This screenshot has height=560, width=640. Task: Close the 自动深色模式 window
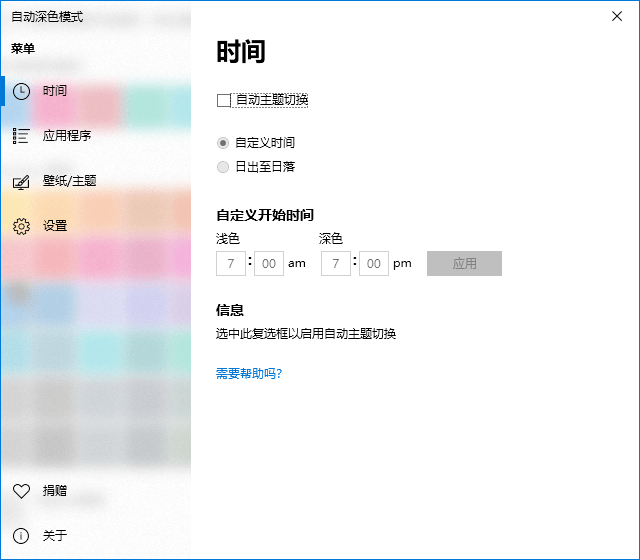click(617, 16)
